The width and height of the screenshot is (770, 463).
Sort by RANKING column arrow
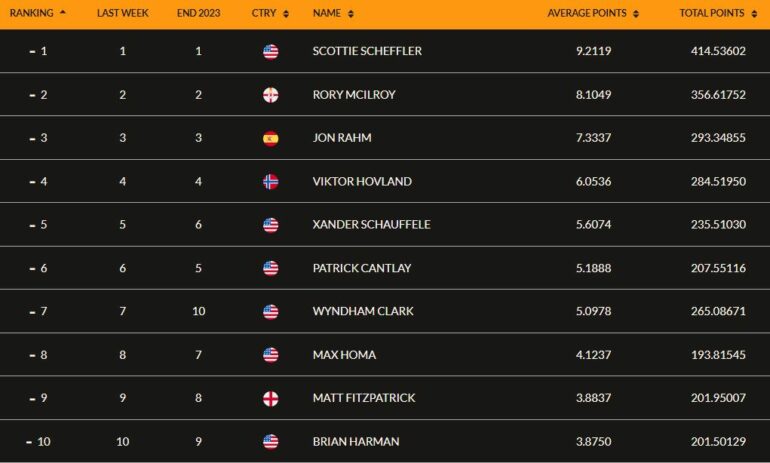(62, 12)
